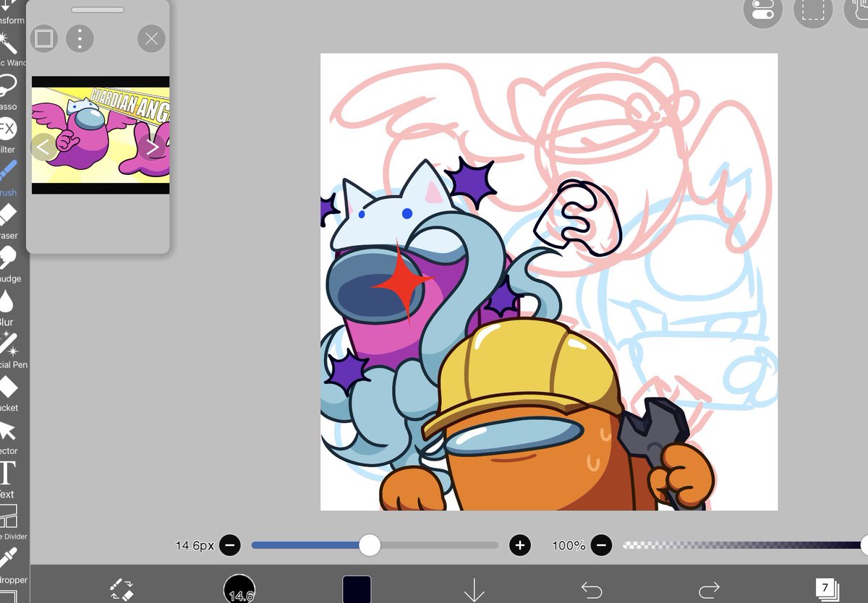
Task: Close the reference image window
Action: 151,38
